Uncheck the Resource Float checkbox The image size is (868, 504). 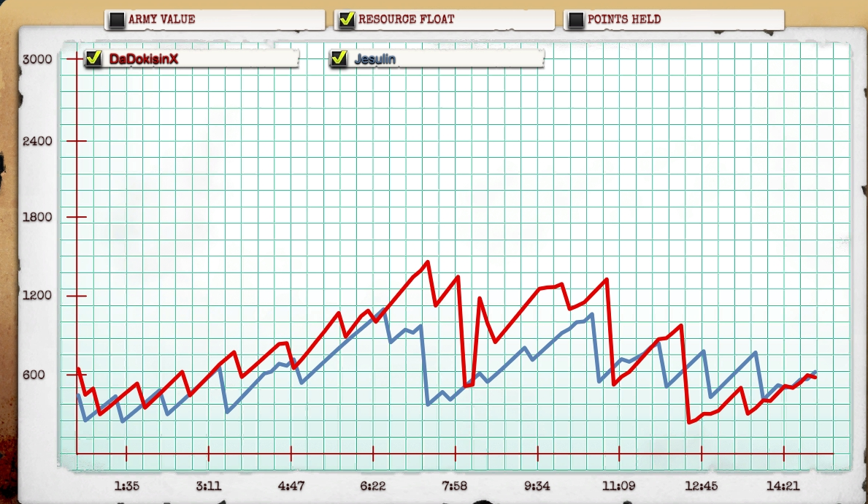tap(346, 20)
